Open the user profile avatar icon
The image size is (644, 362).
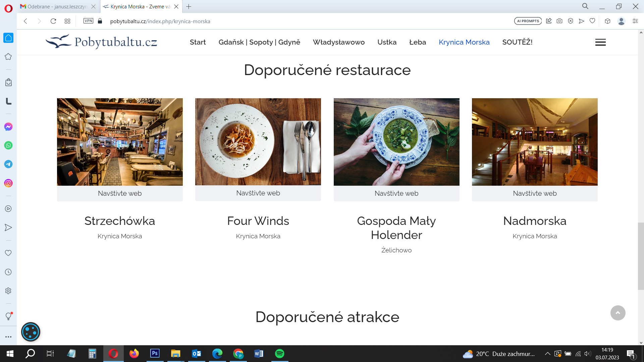[x=621, y=21]
